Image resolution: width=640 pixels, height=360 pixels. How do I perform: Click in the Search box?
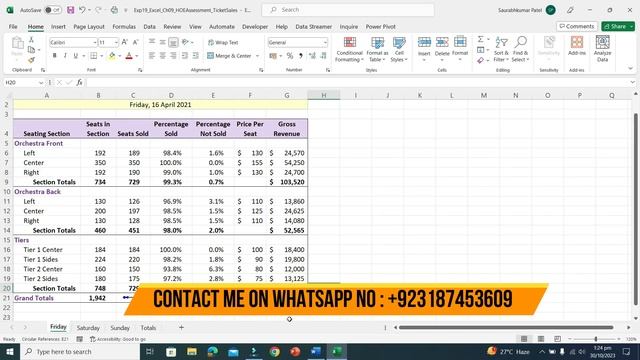tap(348, 10)
